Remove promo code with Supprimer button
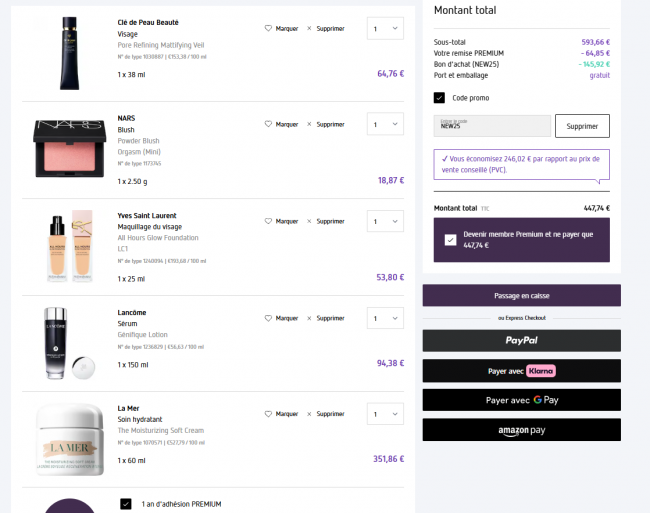 point(582,126)
